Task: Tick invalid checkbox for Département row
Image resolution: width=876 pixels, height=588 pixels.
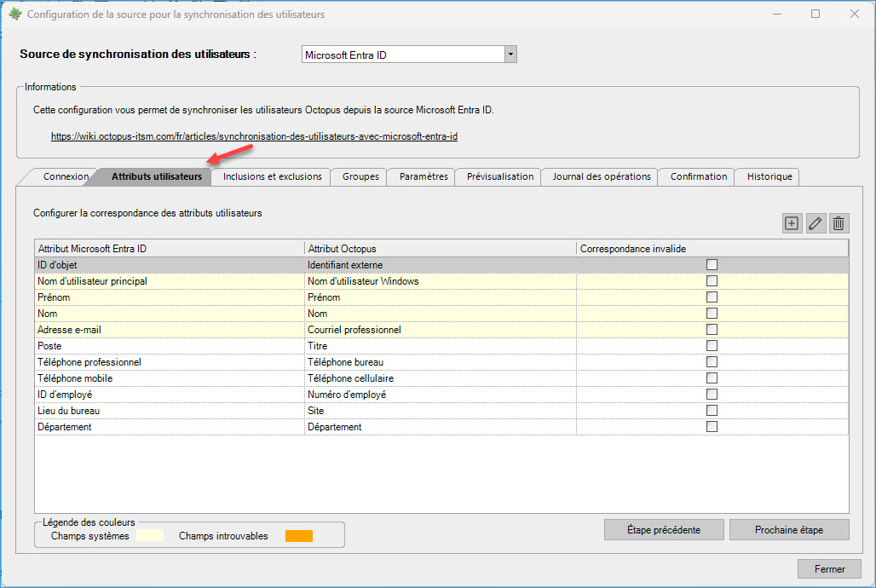Action: point(712,427)
